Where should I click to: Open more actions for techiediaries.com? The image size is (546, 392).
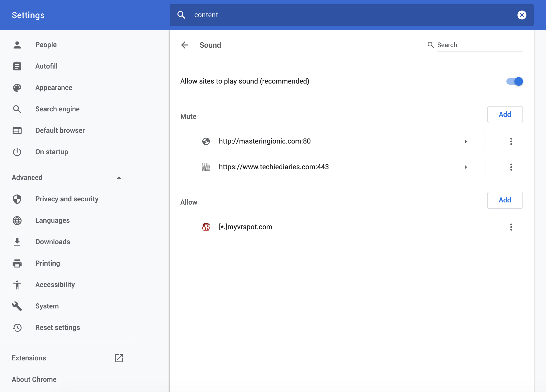[x=511, y=167]
